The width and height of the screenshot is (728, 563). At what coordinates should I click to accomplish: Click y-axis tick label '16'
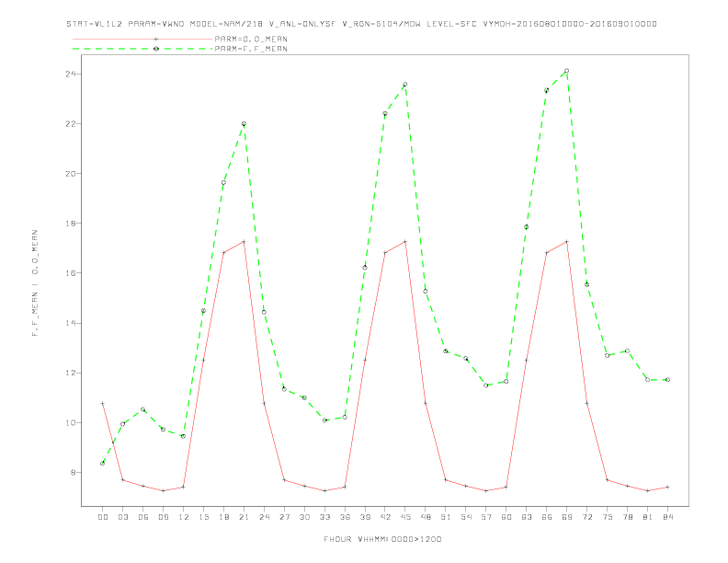tap(71, 273)
